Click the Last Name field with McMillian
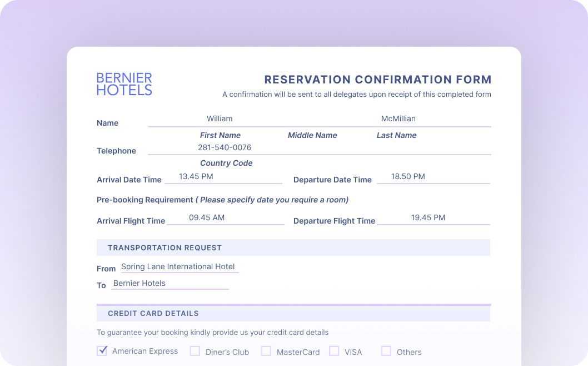Viewport: 588px width, 366px height. click(x=398, y=119)
